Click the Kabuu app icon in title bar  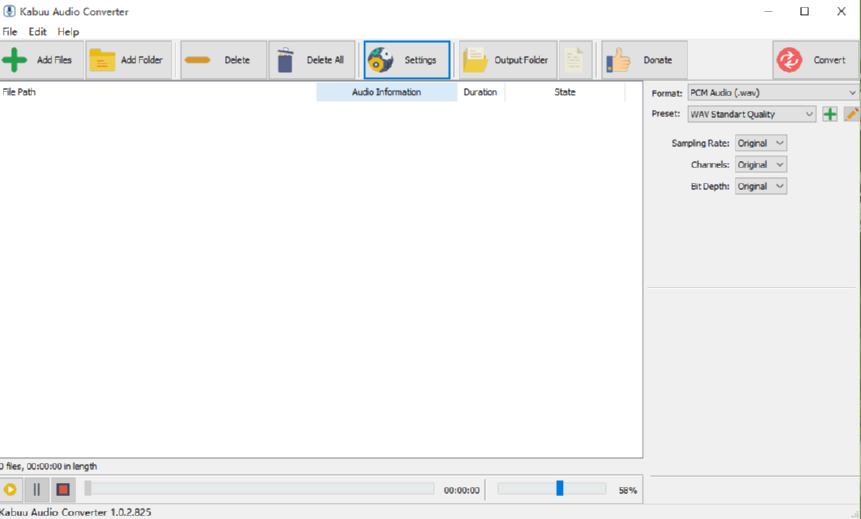(x=9, y=11)
